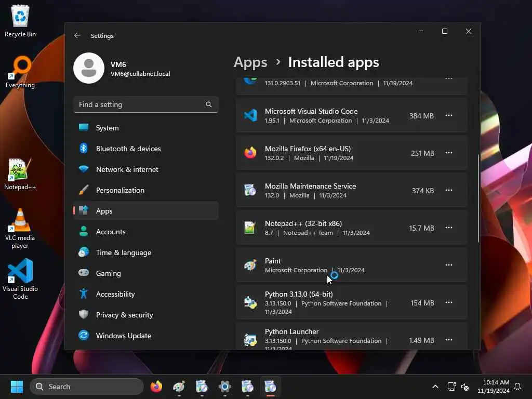
Task: Select the VLC media player desktop shortcut
Action: pyautogui.click(x=20, y=229)
